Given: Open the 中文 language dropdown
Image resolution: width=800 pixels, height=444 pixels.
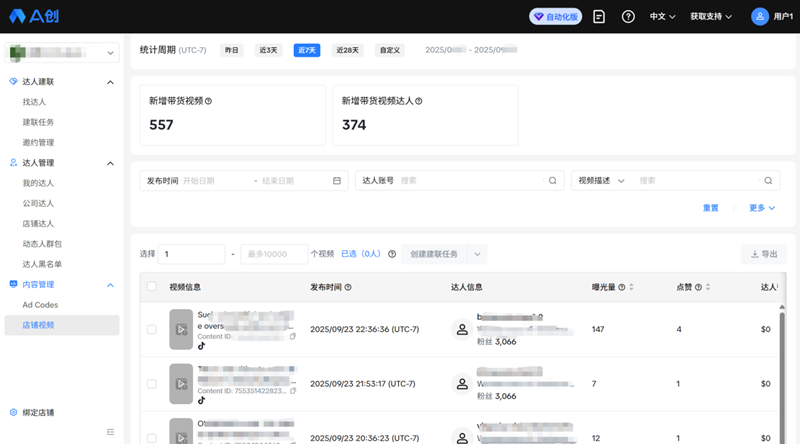Looking at the screenshot, I should (x=663, y=17).
